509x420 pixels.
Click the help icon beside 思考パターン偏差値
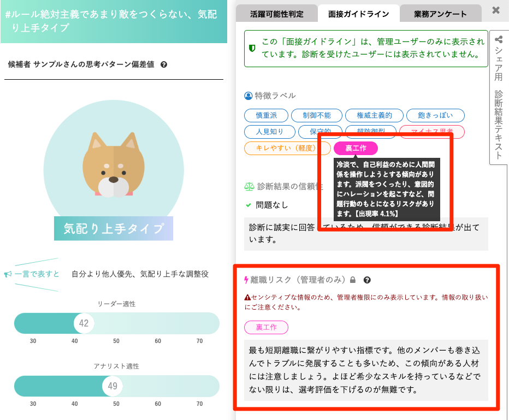164,64
